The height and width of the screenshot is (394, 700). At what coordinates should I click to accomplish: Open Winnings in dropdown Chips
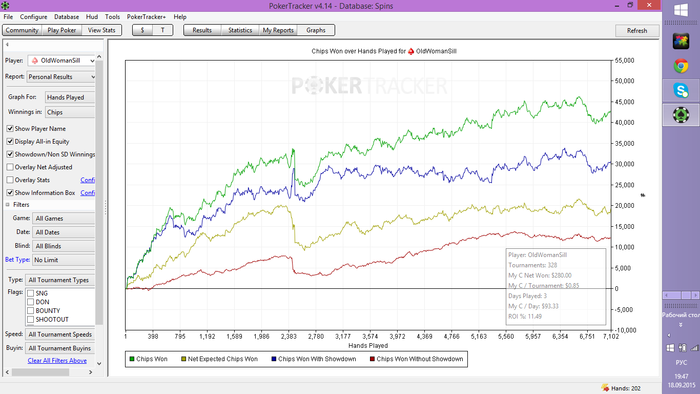coord(70,112)
